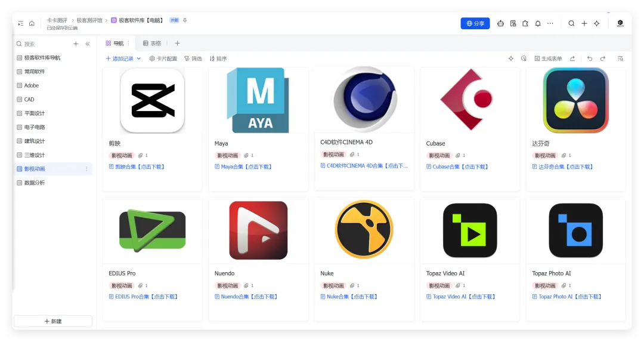
Task: Collapse sidebar using the double-chevron icon
Action: pyautogui.click(x=88, y=44)
